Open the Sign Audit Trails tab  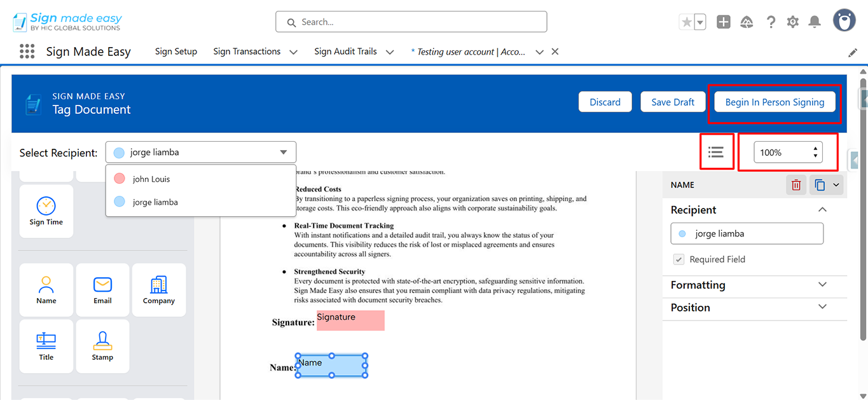coord(345,51)
